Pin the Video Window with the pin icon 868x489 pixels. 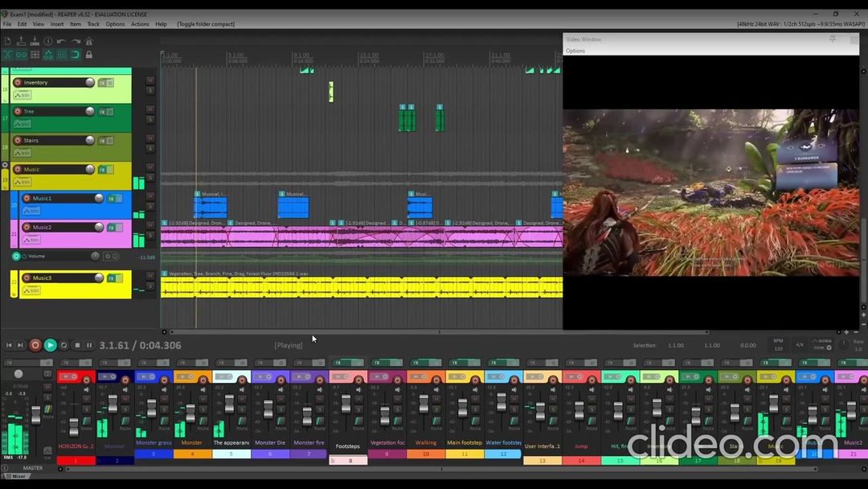pyautogui.click(x=832, y=39)
